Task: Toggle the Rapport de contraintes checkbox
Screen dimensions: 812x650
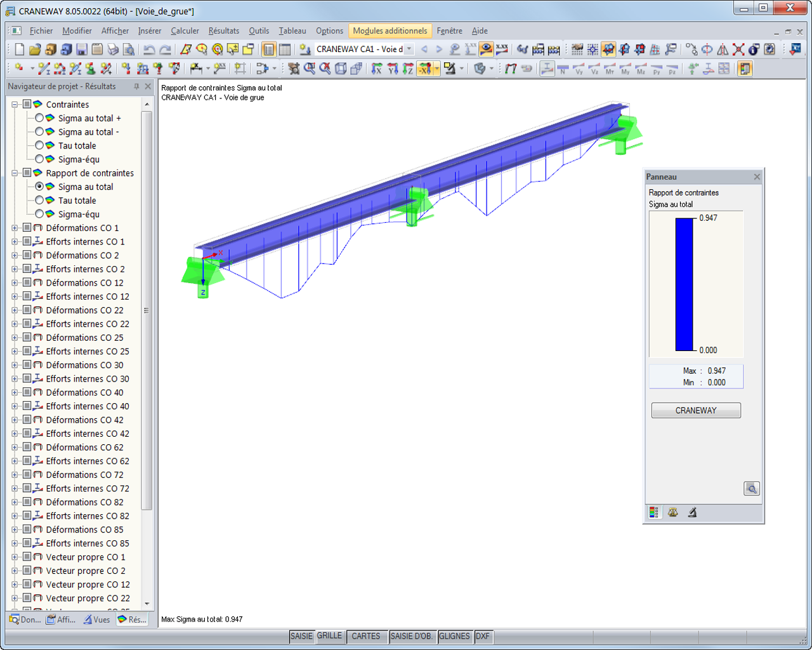Action: tap(27, 173)
